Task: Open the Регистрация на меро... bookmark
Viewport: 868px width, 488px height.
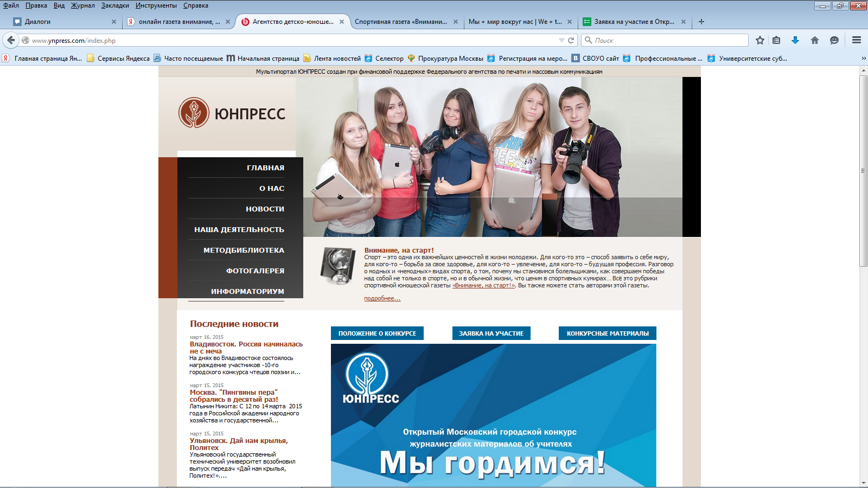Action: click(527, 59)
